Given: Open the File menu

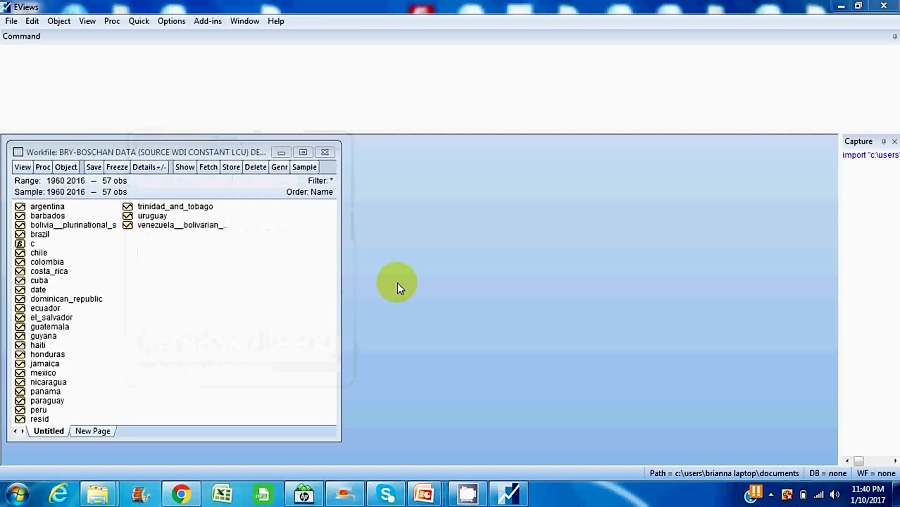Looking at the screenshot, I should [11, 21].
